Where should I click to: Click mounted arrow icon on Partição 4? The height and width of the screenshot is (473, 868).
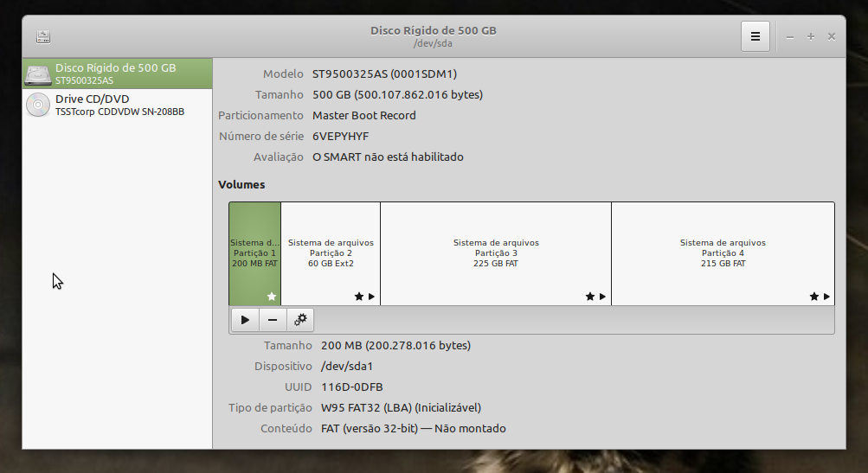point(826,297)
